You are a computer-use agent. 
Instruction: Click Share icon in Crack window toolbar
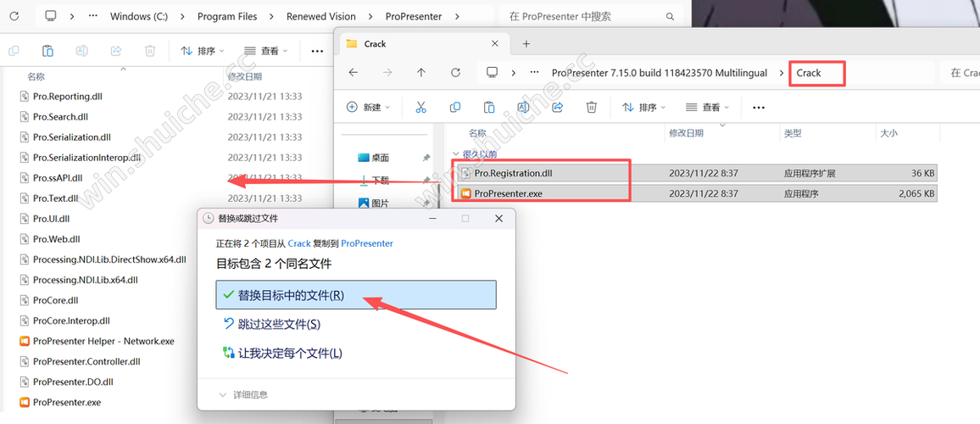coord(558,108)
